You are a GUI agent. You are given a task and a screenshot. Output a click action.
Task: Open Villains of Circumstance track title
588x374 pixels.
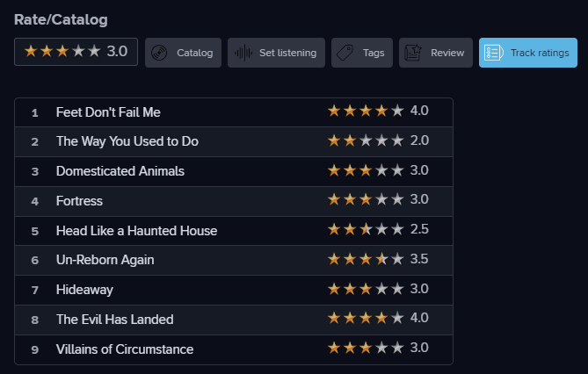(x=125, y=349)
